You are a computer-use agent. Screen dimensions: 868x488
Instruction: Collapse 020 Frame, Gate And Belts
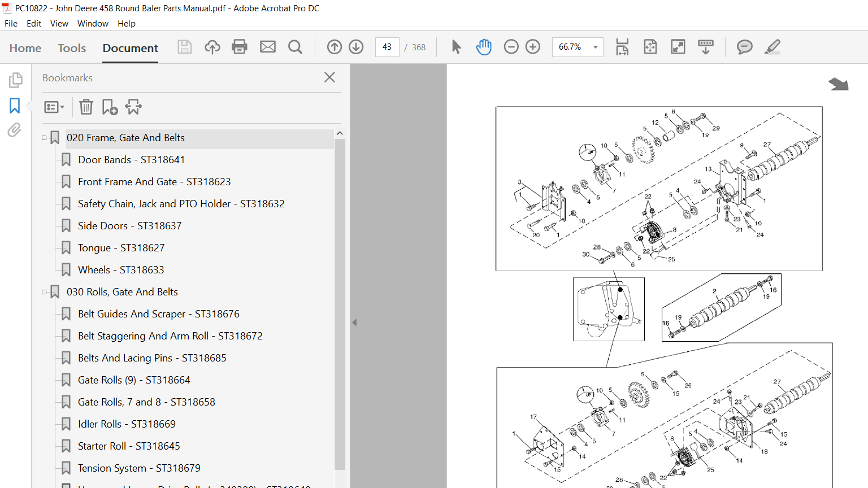[x=44, y=138]
